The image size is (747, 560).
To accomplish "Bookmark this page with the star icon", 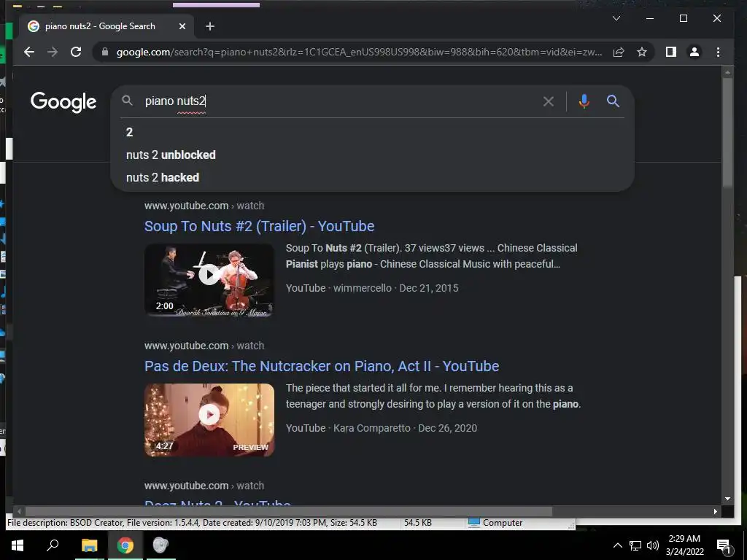I will [642, 52].
